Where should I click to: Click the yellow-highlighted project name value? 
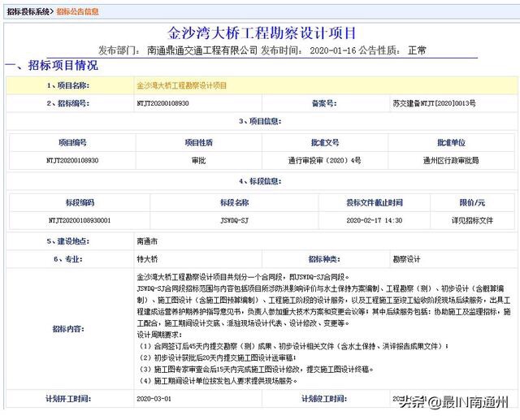182,84
